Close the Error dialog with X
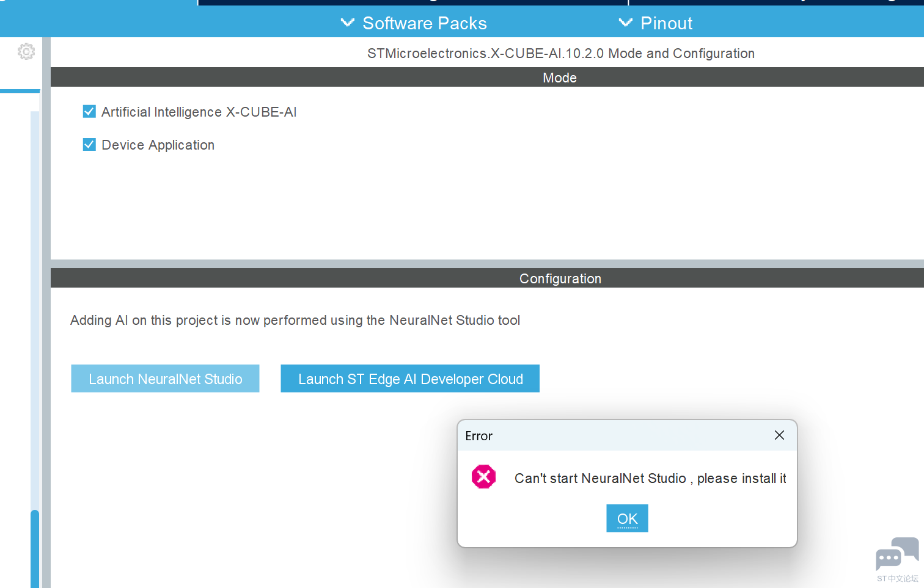Viewport: 924px width, 588px height. click(779, 435)
